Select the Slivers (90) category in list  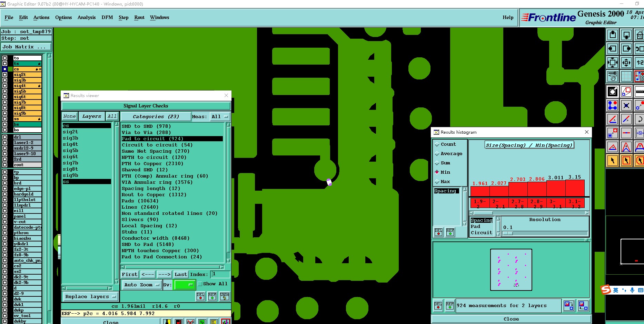click(140, 219)
